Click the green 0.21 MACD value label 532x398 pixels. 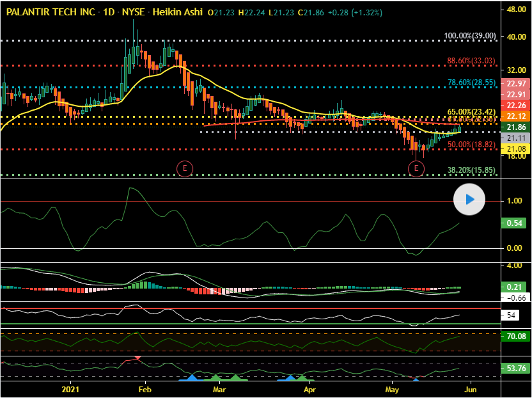(513, 287)
